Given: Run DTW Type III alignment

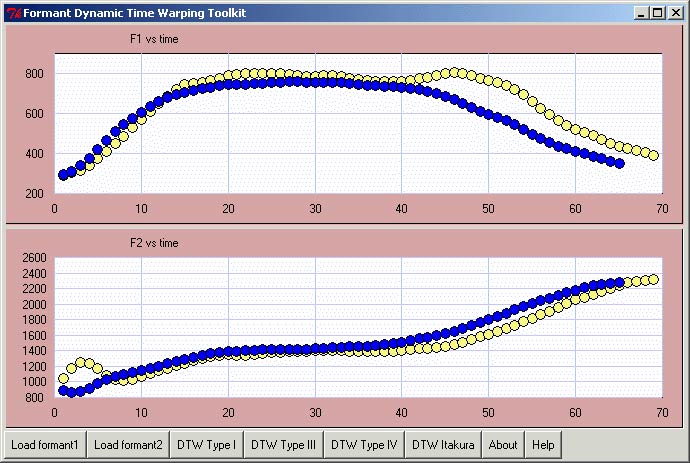Looking at the screenshot, I should click(x=283, y=445).
